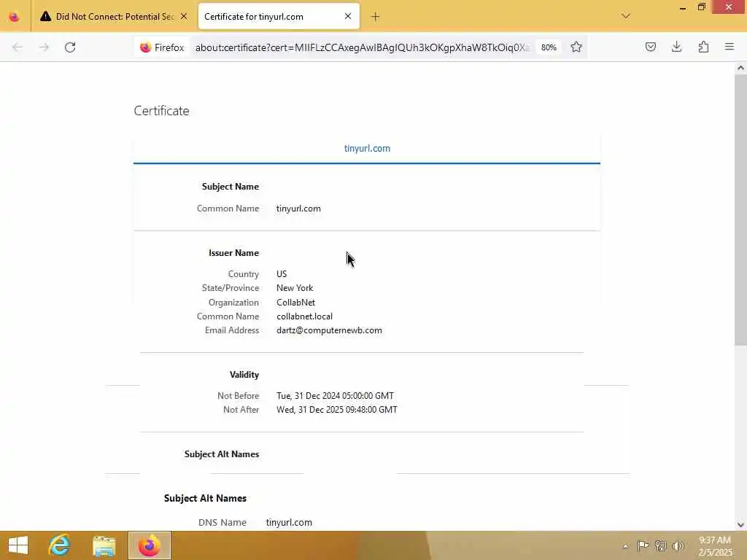Go back one page
The image size is (747, 560).
pos(18,47)
